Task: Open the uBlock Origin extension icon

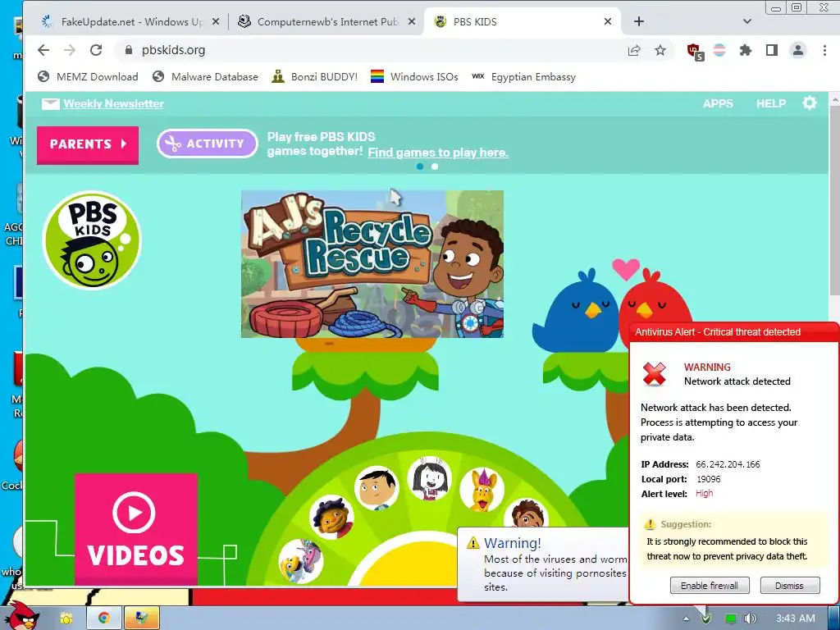Action: point(695,51)
